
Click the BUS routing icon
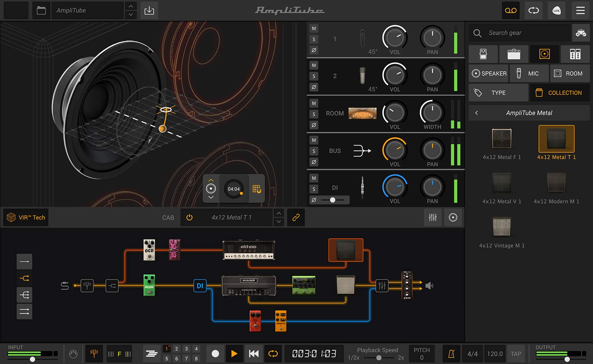click(363, 151)
